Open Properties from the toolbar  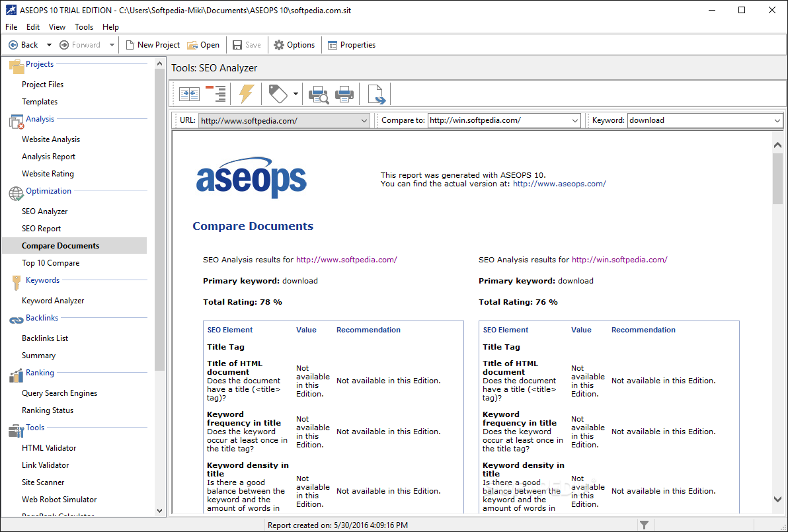(x=352, y=45)
